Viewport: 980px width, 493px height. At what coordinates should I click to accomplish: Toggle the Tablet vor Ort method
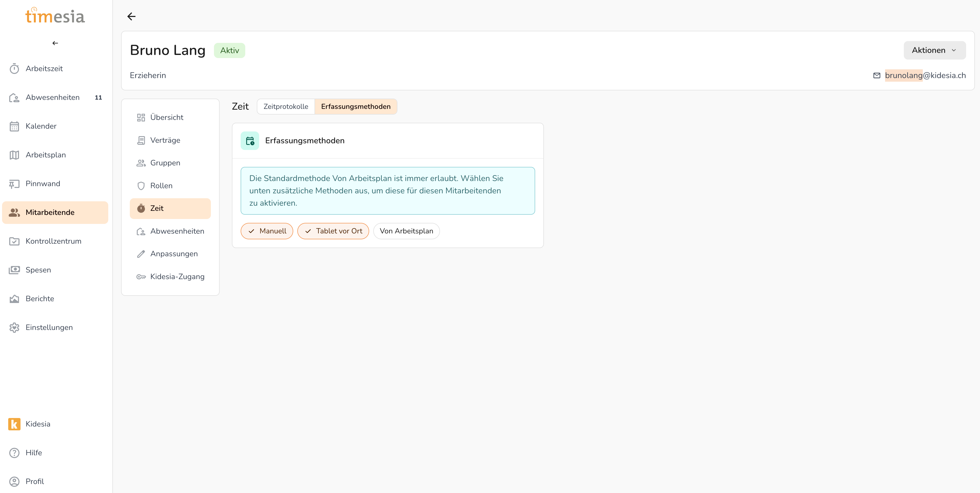333,231
